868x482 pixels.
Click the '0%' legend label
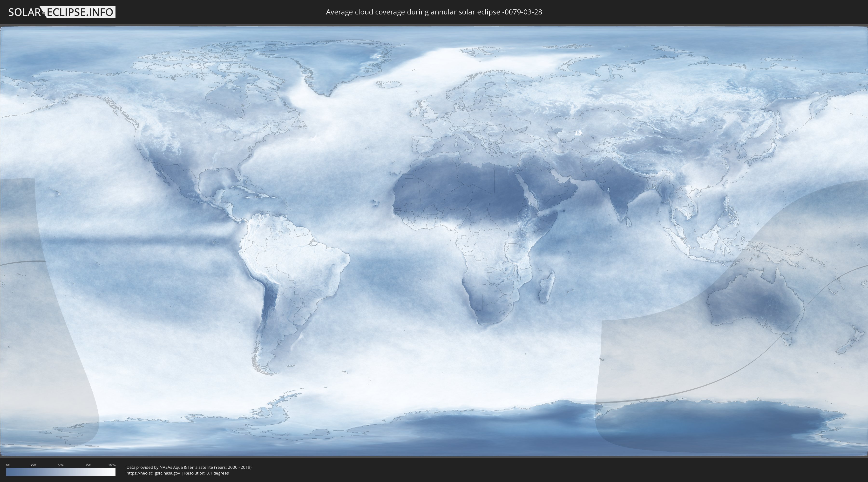coord(8,465)
